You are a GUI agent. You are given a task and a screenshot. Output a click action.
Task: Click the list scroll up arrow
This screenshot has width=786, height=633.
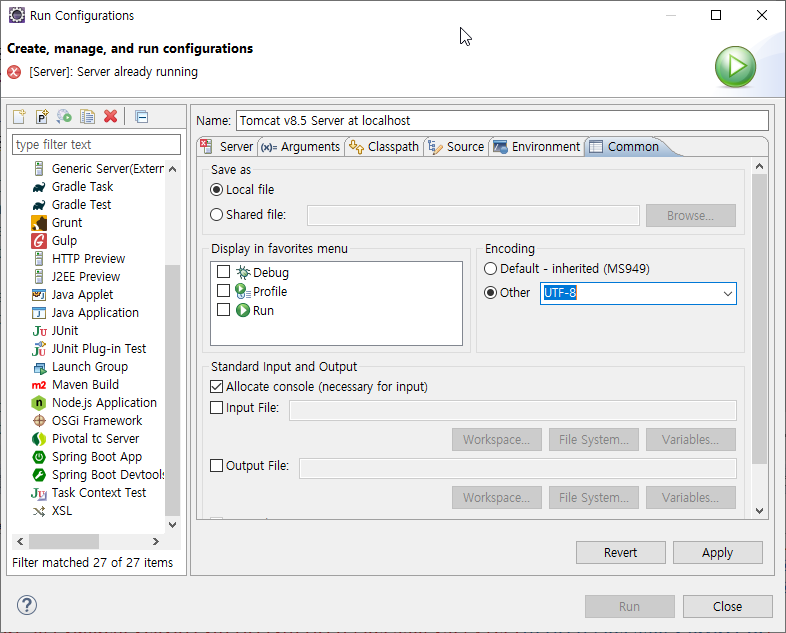[x=172, y=169]
